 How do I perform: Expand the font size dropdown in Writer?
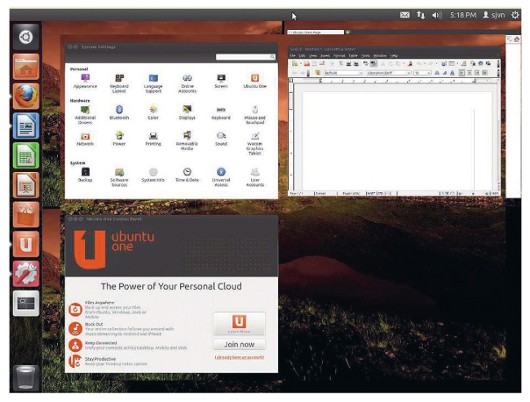(x=429, y=73)
